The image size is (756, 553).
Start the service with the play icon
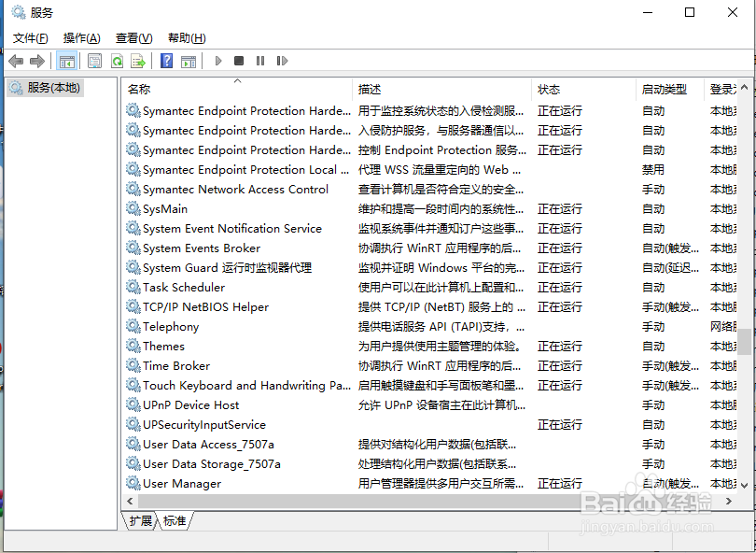[218, 61]
